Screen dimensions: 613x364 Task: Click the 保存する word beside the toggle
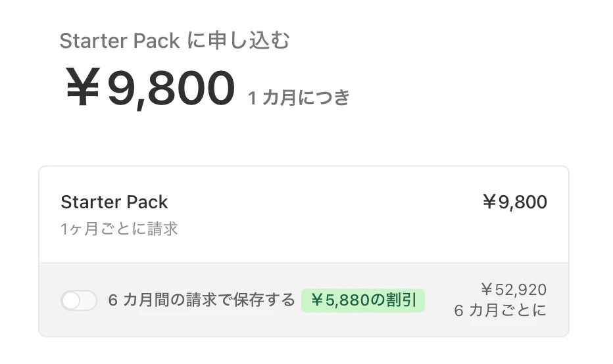[264, 300]
